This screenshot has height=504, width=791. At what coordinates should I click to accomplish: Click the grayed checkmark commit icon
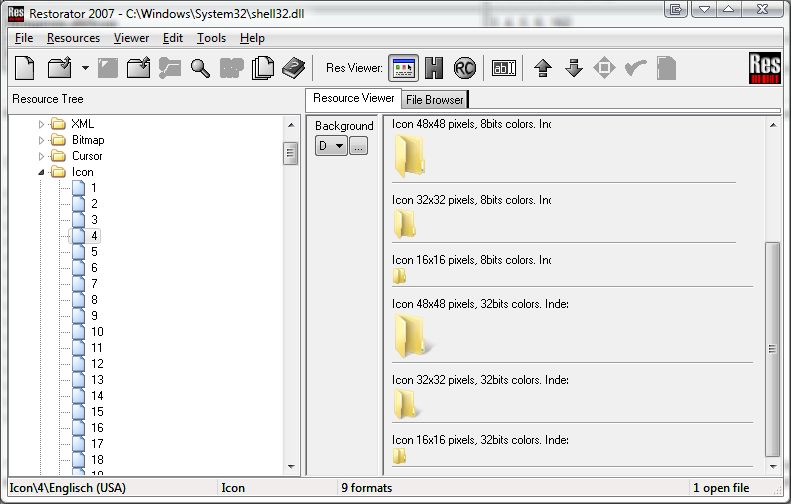636,68
